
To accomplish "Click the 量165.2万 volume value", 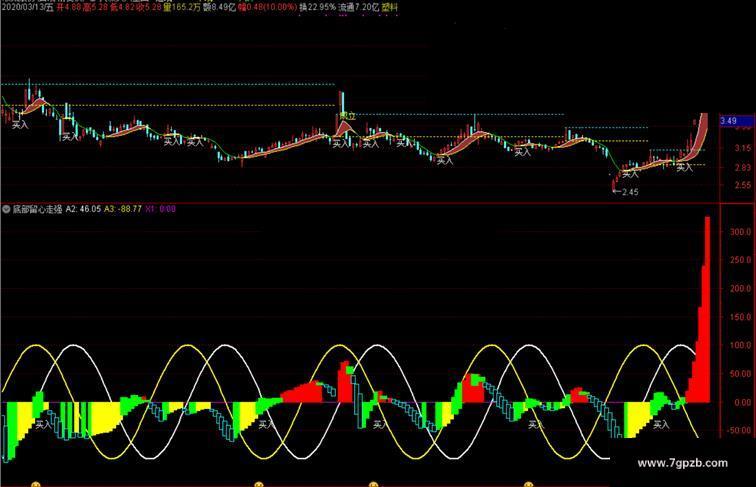I will point(182,7).
